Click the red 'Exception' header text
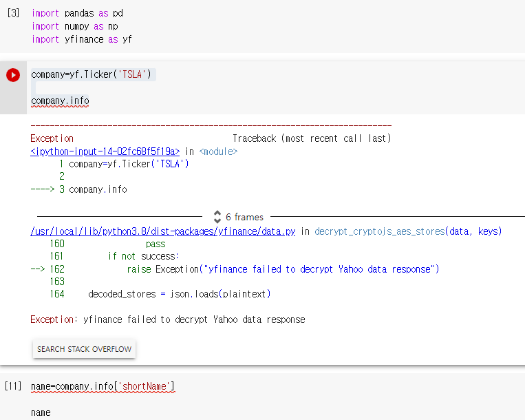The image size is (525, 420). pyautogui.click(x=52, y=138)
